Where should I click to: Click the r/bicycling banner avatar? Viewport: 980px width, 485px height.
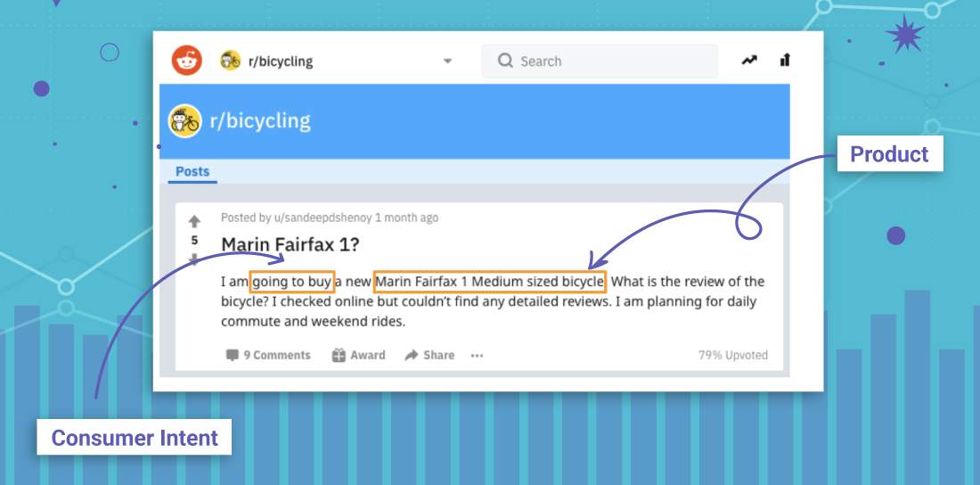(x=185, y=120)
